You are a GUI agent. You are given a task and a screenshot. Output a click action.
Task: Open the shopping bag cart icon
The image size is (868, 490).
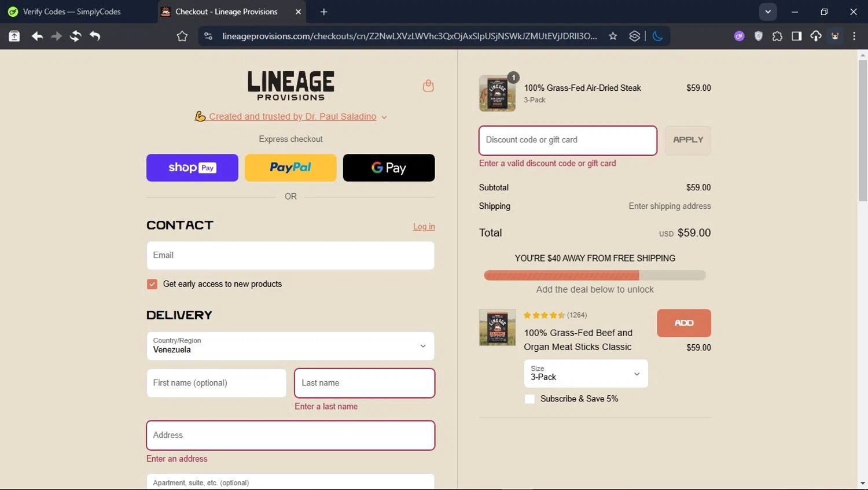pos(428,86)
